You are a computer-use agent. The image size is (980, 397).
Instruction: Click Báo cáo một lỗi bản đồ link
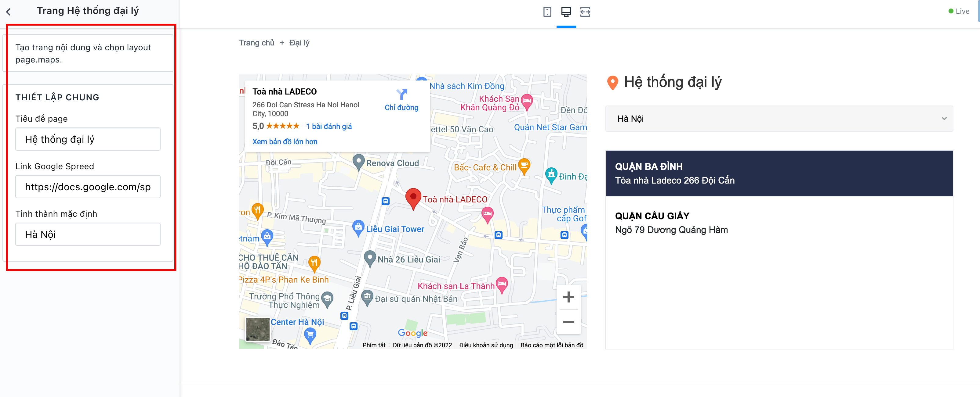click(552, 345)
